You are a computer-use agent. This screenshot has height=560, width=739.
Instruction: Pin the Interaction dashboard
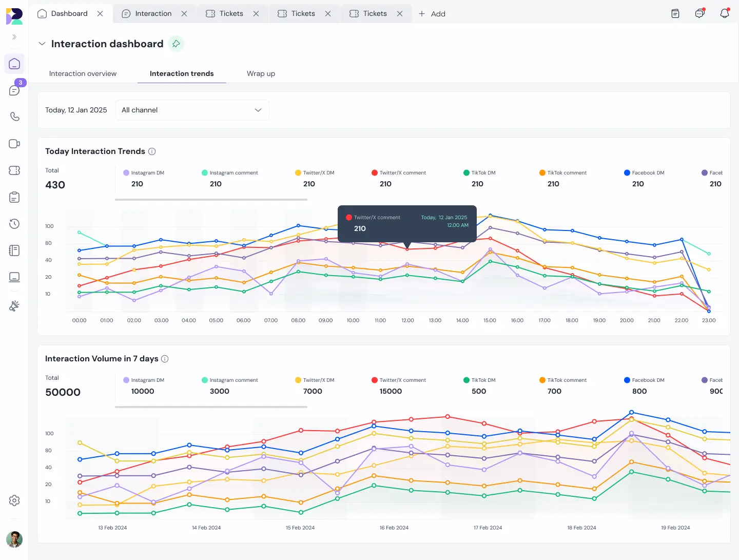tap(176, 44)
